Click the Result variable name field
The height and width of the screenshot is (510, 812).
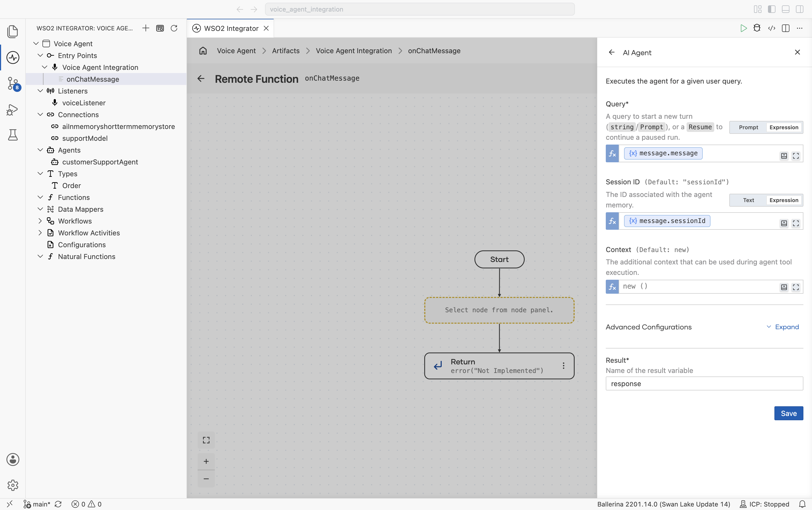pos(704,383)
